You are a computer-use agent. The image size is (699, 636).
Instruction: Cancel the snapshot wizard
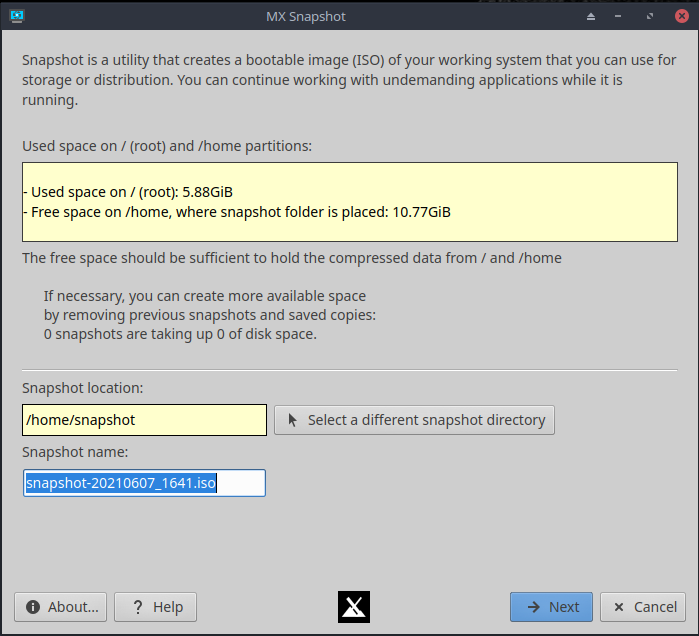coord(643,607)
